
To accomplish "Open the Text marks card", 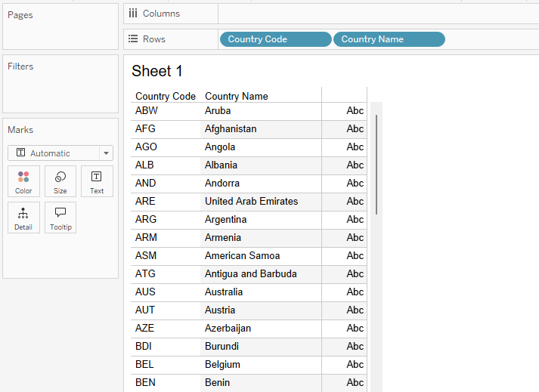I will 97,181.
